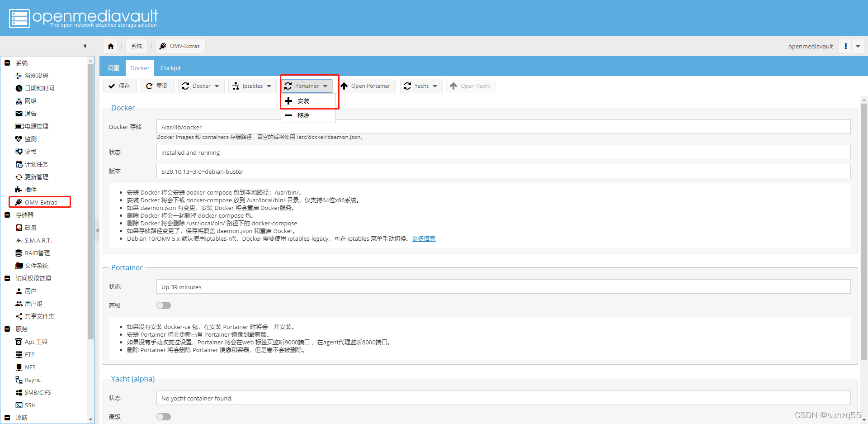Viewport: 868px width, 424px height.
Task: Open 插件 plugins page
Action: [x=30, y=190]
